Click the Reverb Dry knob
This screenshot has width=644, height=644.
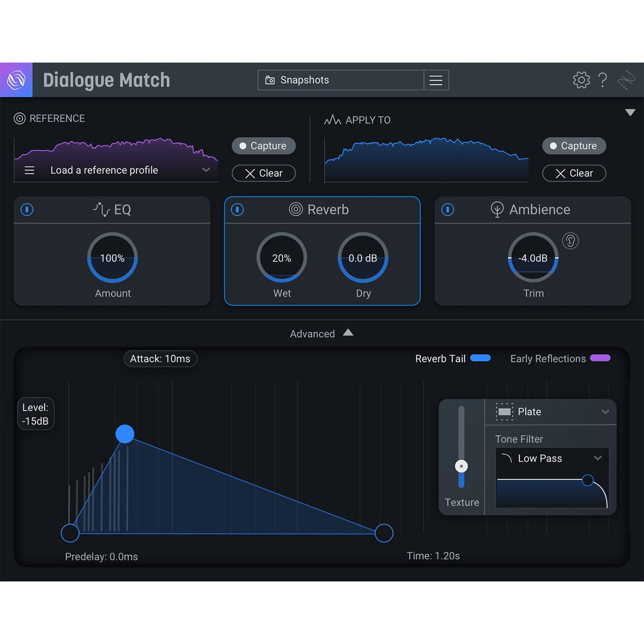363,258
